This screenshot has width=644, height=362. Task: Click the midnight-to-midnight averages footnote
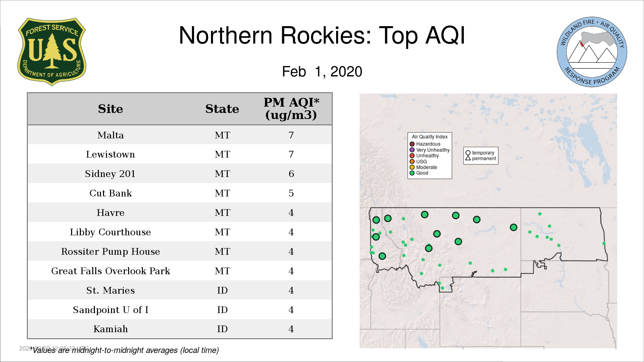(124, 350)
